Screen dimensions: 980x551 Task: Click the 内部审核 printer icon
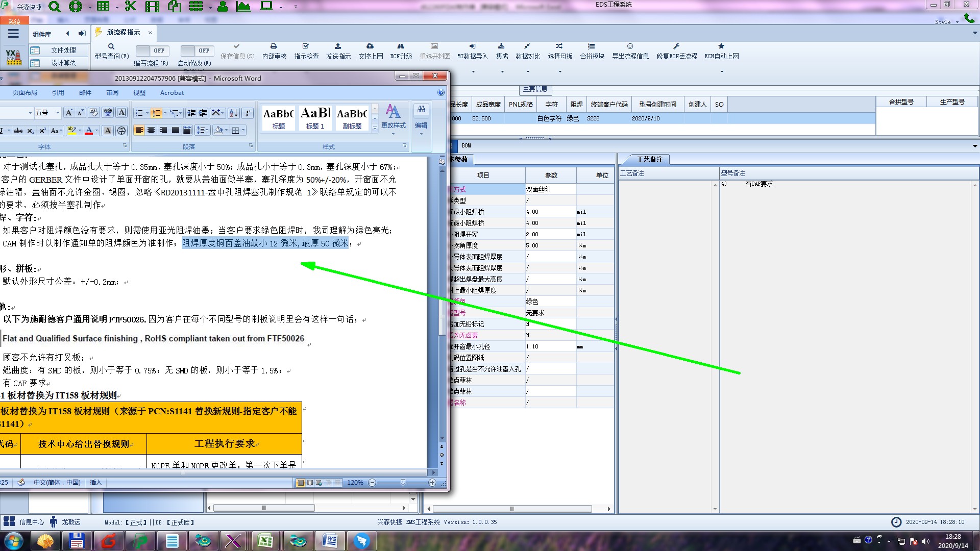coord(274,46)
